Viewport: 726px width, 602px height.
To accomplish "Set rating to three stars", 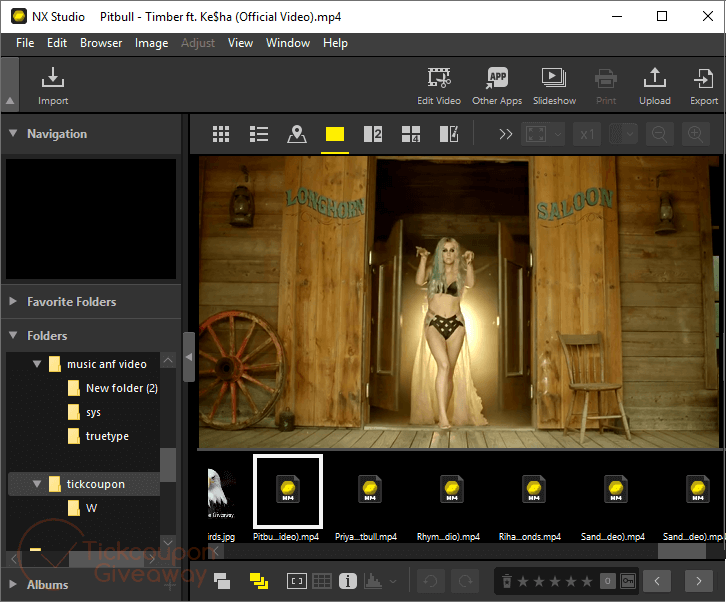I will [x=555, y=581].
